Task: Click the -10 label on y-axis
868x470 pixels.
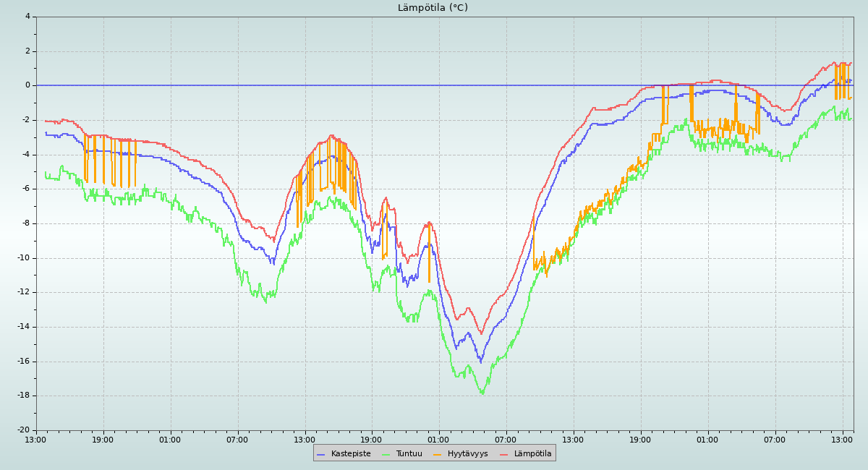Action: (24, 258)
